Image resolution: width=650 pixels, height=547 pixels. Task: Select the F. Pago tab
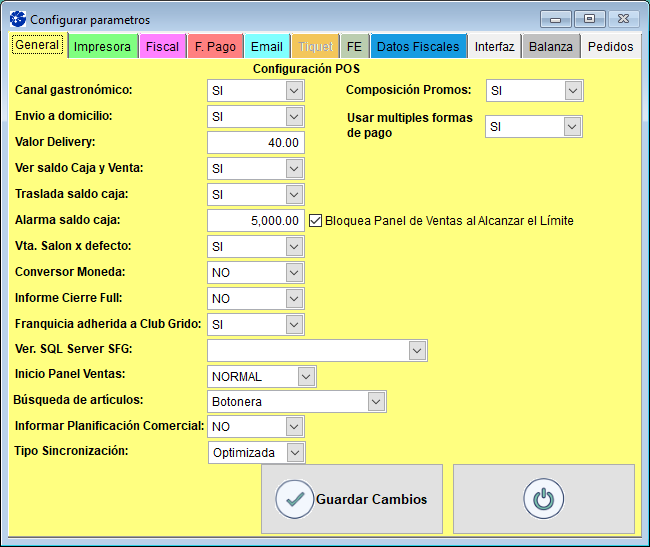point(215,46)
